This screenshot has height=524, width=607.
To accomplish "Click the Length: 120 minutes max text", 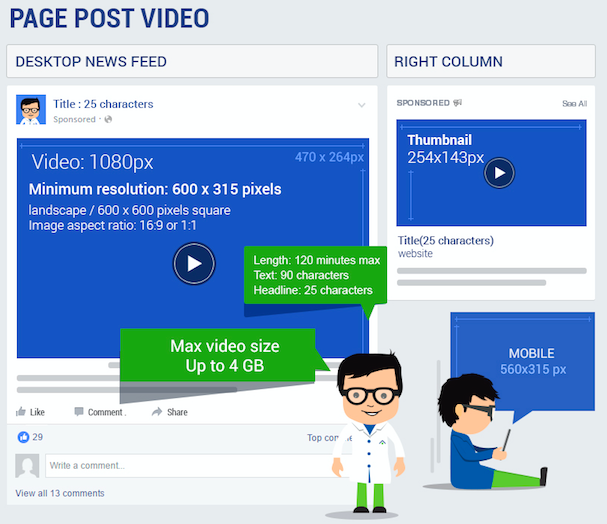I will (317, 260).
